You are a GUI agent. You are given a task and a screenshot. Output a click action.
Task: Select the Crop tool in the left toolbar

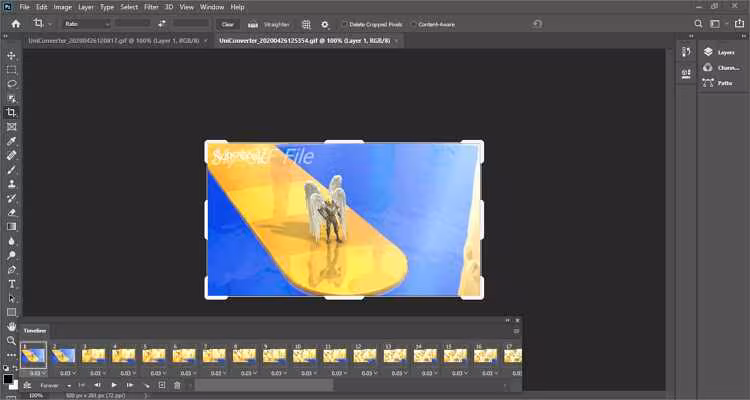point(11,112)
